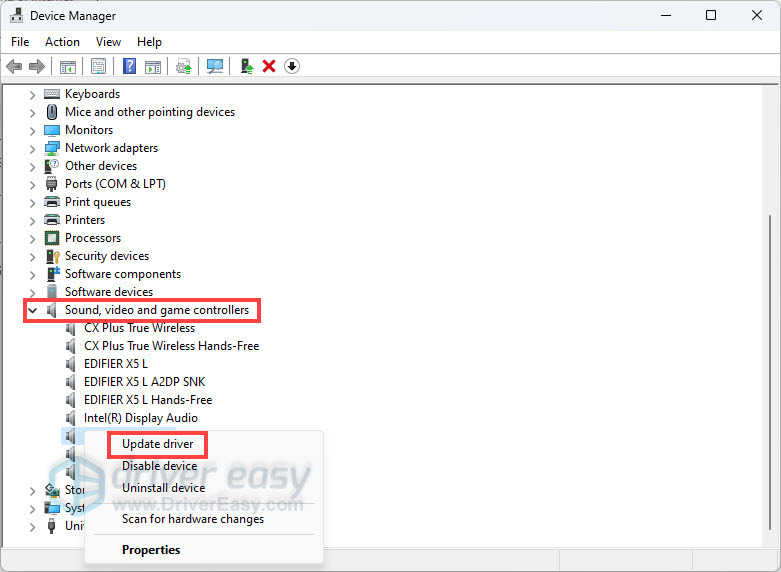Choose Update driver from context menu

[x=157, y=444]
